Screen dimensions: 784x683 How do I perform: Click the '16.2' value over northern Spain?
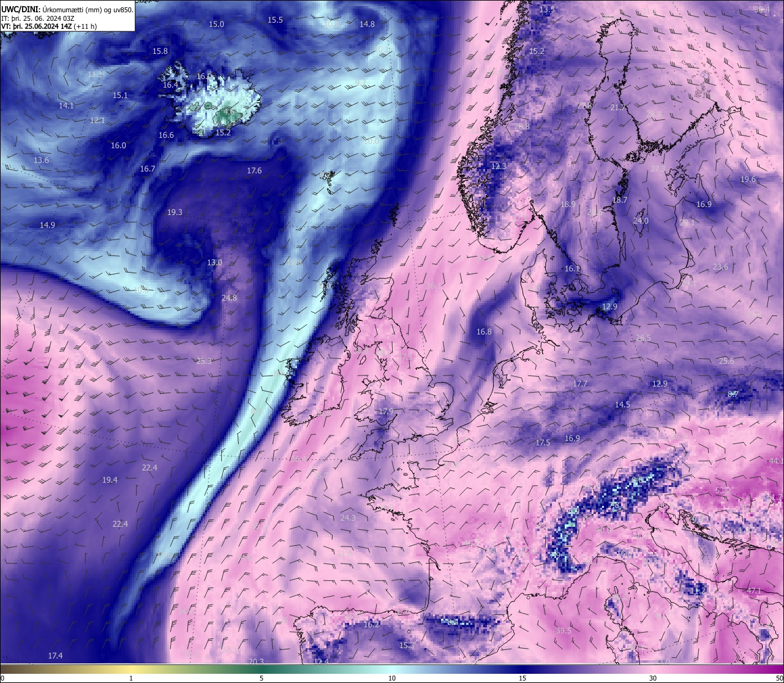371,624
